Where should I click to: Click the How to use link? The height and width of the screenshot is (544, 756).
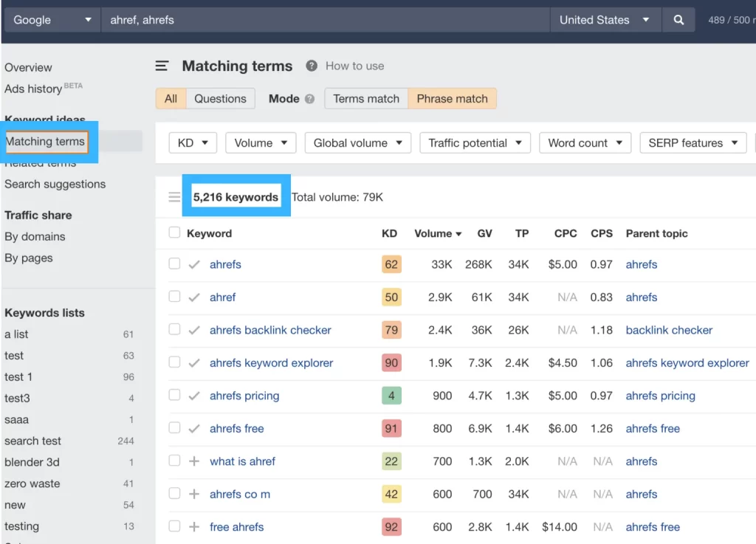(355, 66)
